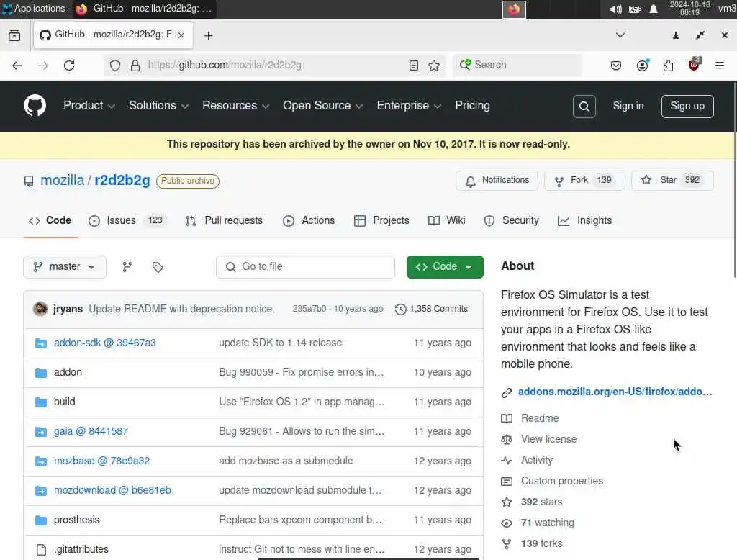Click the Sign up button

coord(687,107)
